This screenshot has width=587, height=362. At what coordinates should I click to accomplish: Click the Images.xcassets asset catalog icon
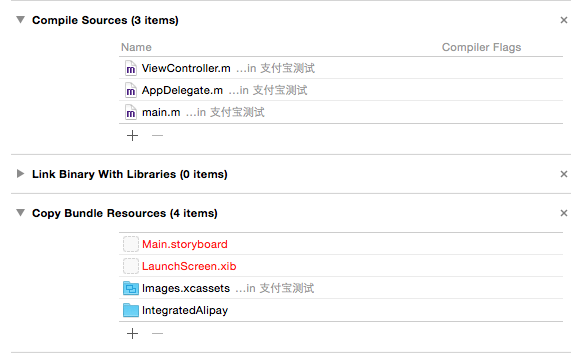(131, 288)
